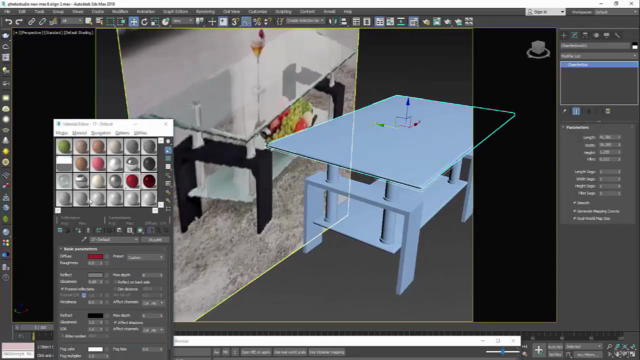Click the Sign In button
The height and width of the screenshot is (360, 640).
pos(546,12)
